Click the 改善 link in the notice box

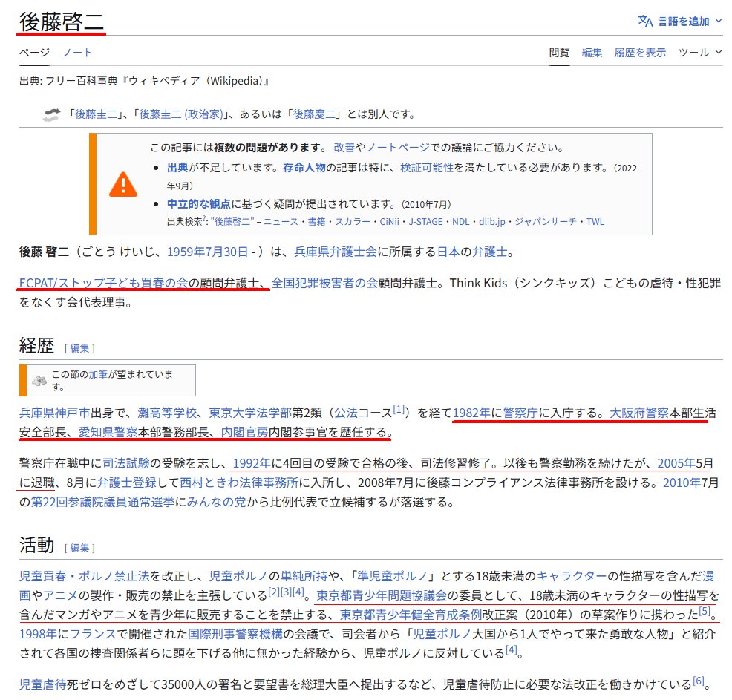pos(344,148)
